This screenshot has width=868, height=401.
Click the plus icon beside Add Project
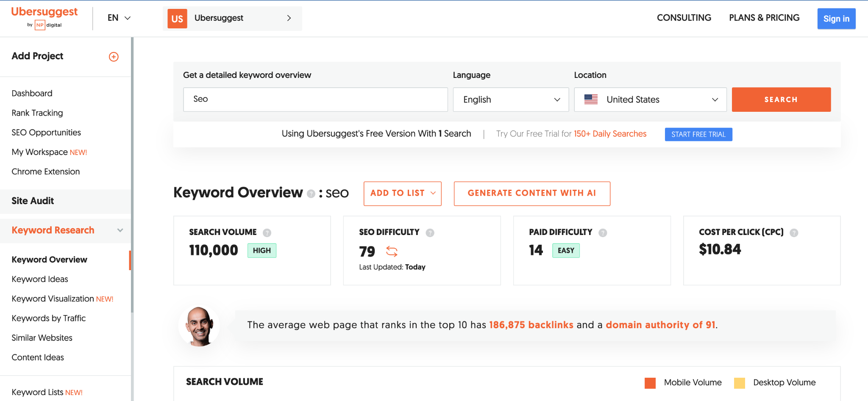coord(114,57)
